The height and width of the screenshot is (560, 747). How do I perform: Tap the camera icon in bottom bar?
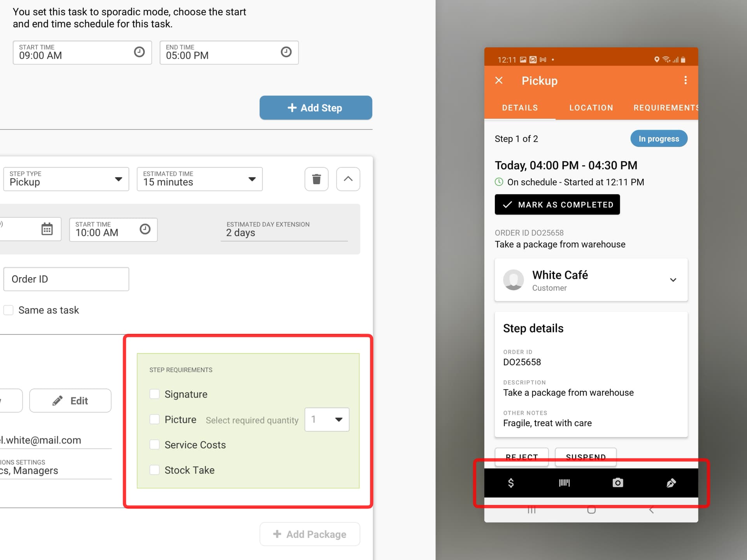click(x=617, y=482)
